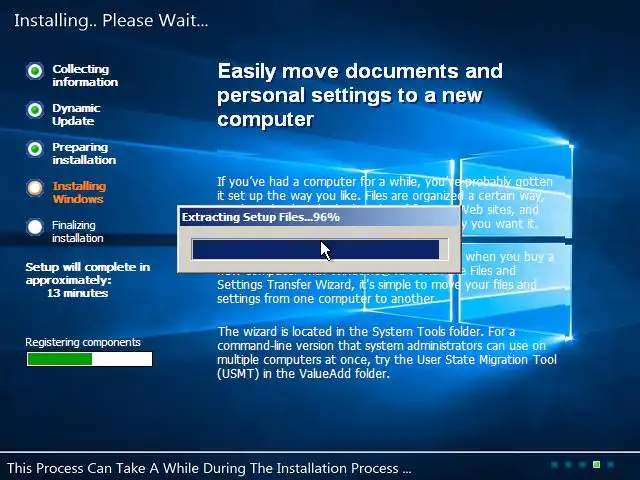Click the green Registering components progress bar
The image size is (640, 480).
(89, 359)
